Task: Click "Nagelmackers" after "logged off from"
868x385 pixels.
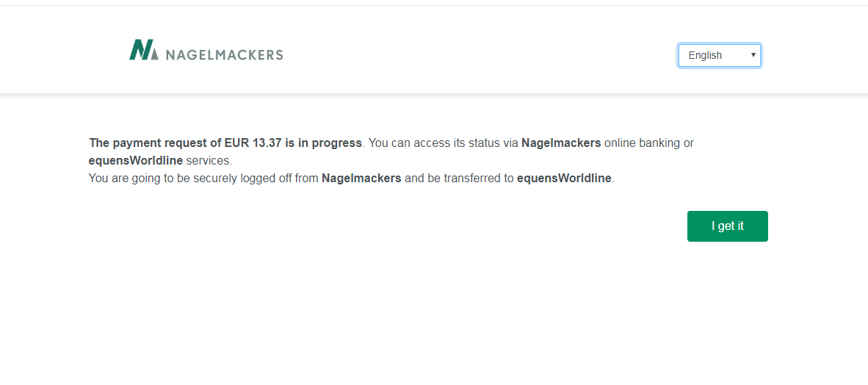Action: click(x=361, y=178)
